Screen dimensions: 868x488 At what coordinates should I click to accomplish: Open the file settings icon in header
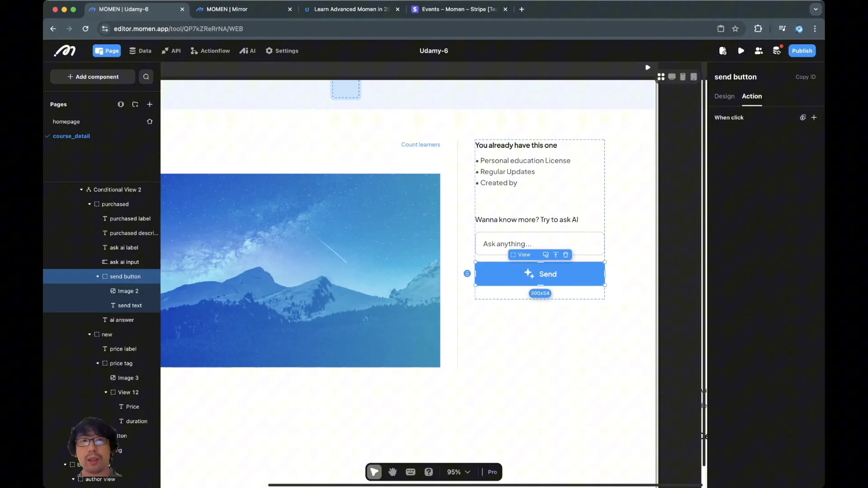point(723,51)
